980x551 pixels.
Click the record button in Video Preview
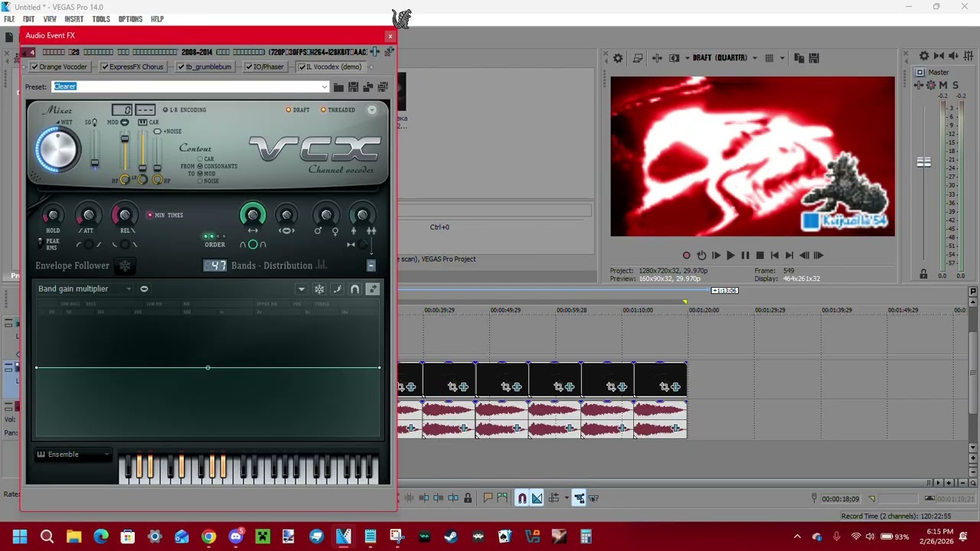coord(687,256)
